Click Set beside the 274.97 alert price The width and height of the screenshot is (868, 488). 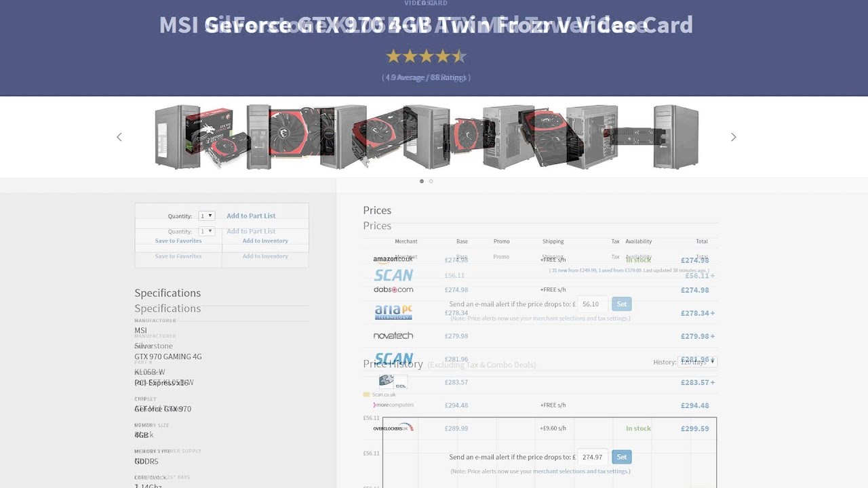coord(622,457)
